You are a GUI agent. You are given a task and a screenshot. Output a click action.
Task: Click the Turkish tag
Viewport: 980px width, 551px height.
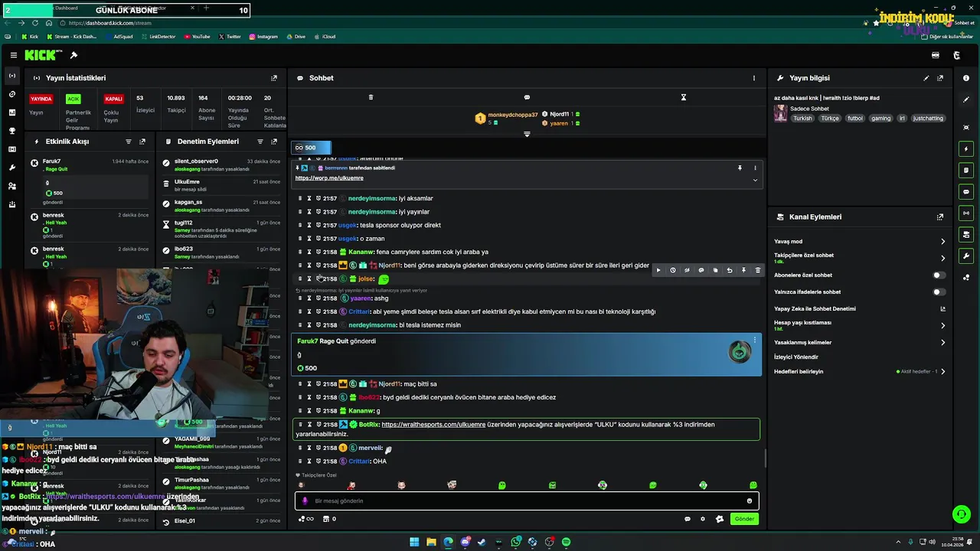(x=802, y=119)
